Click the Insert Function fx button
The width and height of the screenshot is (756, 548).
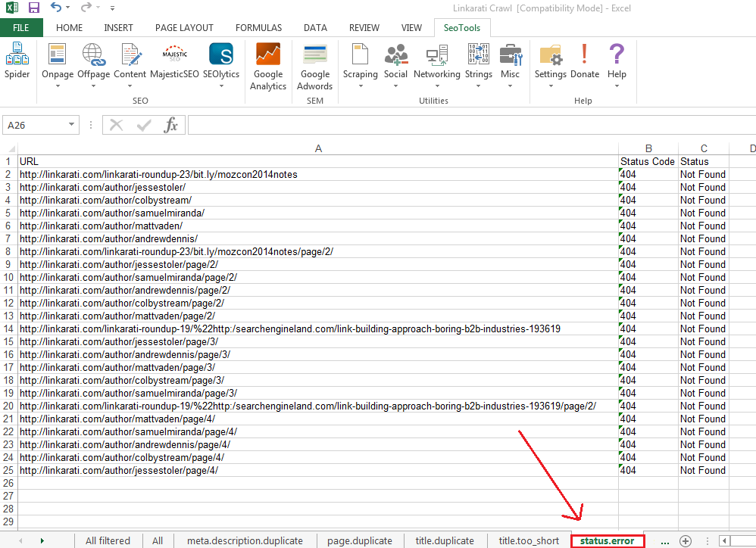[171, 125]
